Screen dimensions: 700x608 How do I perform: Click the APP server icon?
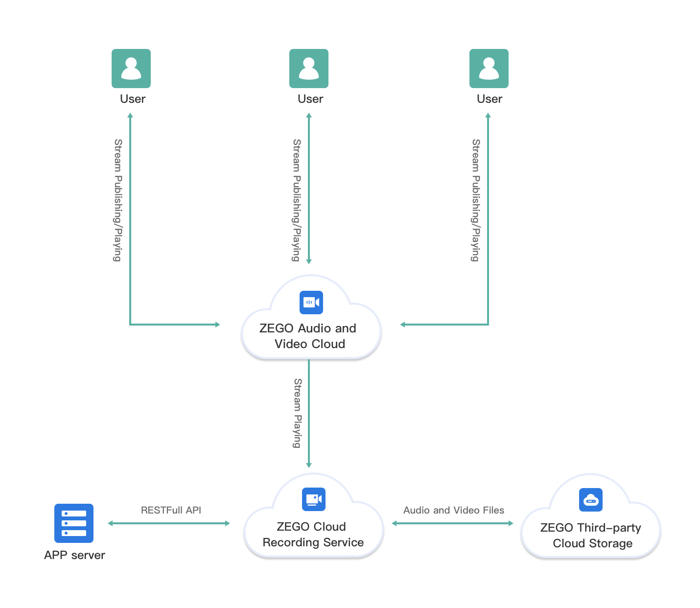pyautogui.click(x=74, y=523)
